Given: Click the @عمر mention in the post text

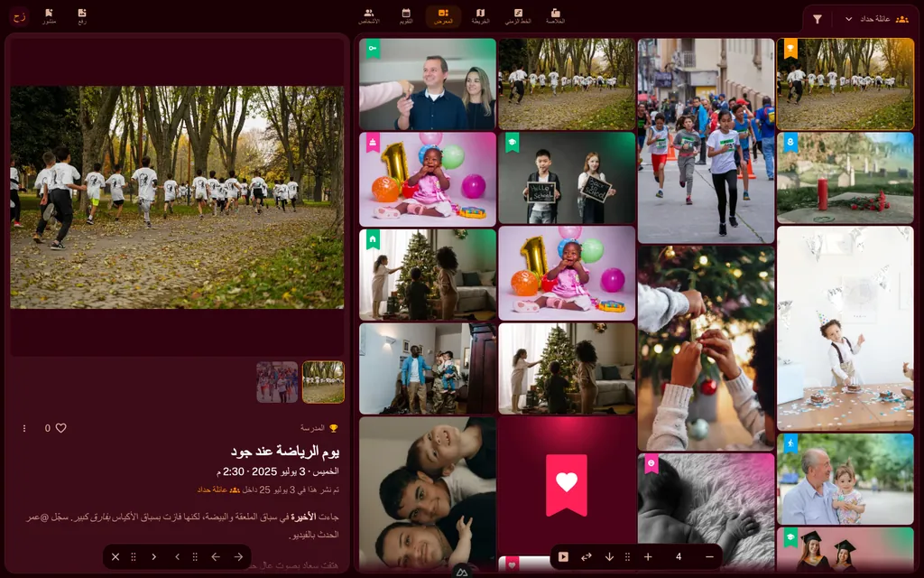Looking at the screenshot, I should pyautogui.click(x=36, y=517).
